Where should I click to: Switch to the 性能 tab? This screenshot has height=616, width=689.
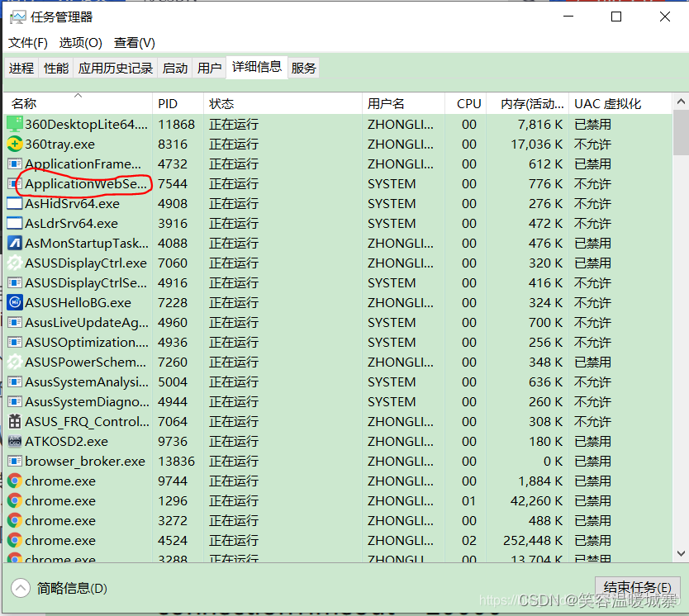click(55, 67)
